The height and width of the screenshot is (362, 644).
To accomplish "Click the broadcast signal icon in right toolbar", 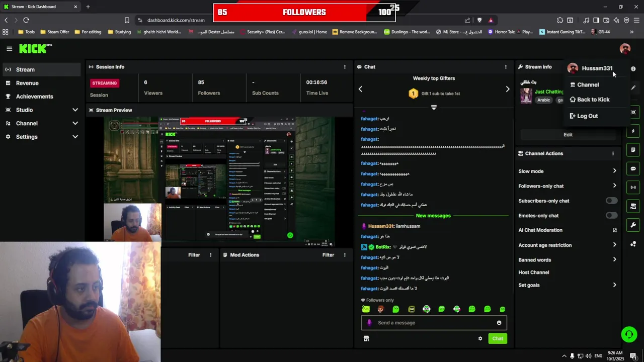I will 633,187.
